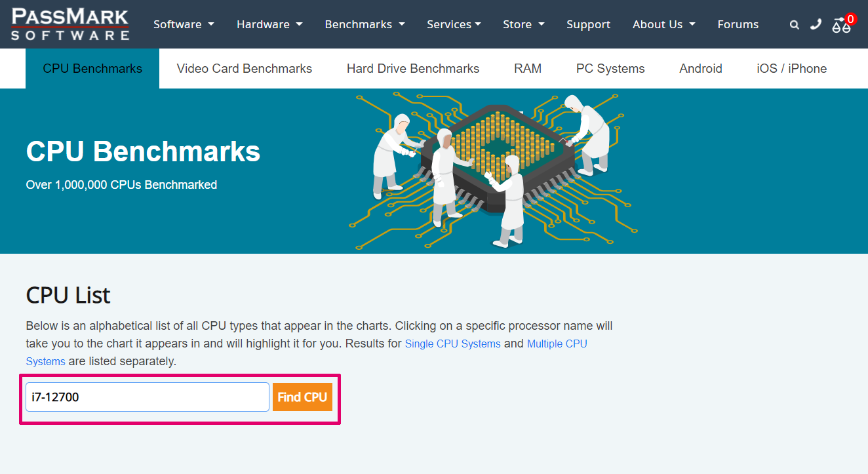Viewport: 868px width, 474px height.
Task: Click the CPU Benchmarks banner heading
Action: click(x=144, y=151)
